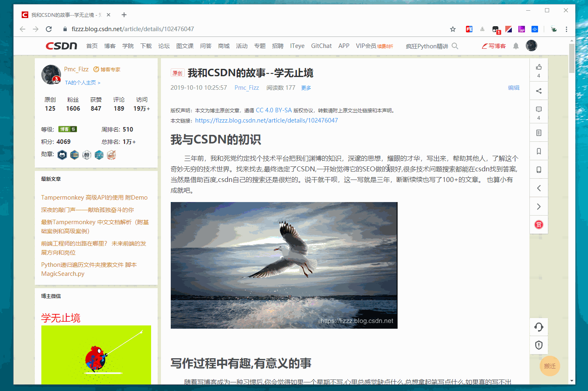588x391 pixels.
Task: Expand 更多 article info
Action: pyautogui.click(x=306, y=88)
